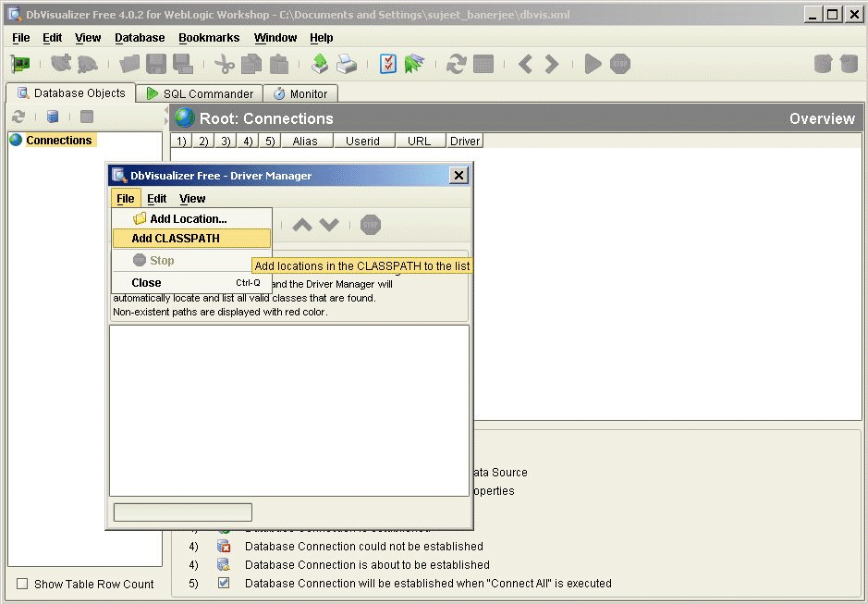Click the Alias column header
This screenshot has height=604, width=868.
tap(305, 141)
